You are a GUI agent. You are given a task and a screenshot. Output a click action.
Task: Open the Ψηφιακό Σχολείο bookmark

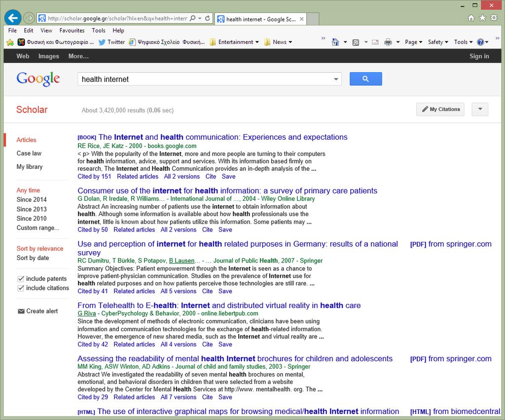tap(167, 42)
